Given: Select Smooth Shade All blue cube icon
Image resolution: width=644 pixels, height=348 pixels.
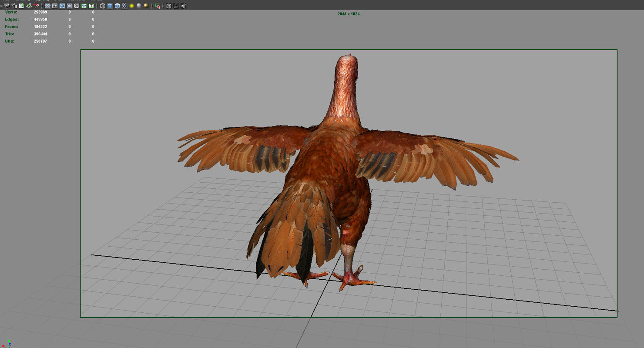Looking at the screenshot, I should point(110,6).
